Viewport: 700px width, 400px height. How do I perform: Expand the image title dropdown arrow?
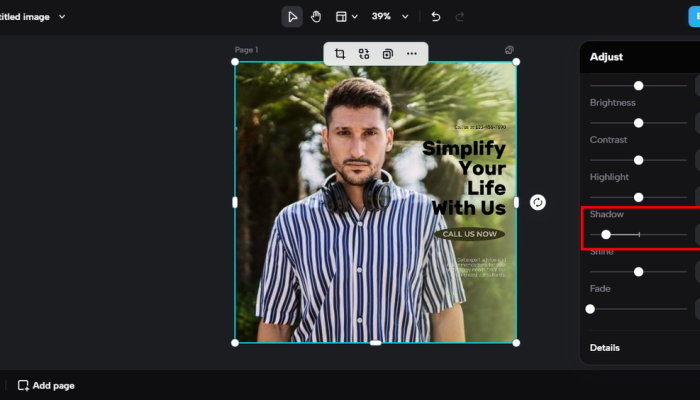pos(62,17)
